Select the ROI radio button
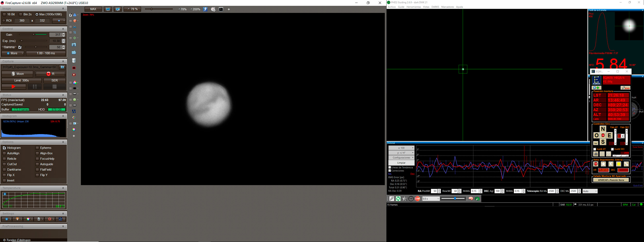Screen dimensions: 644x242 pos(4,21)
